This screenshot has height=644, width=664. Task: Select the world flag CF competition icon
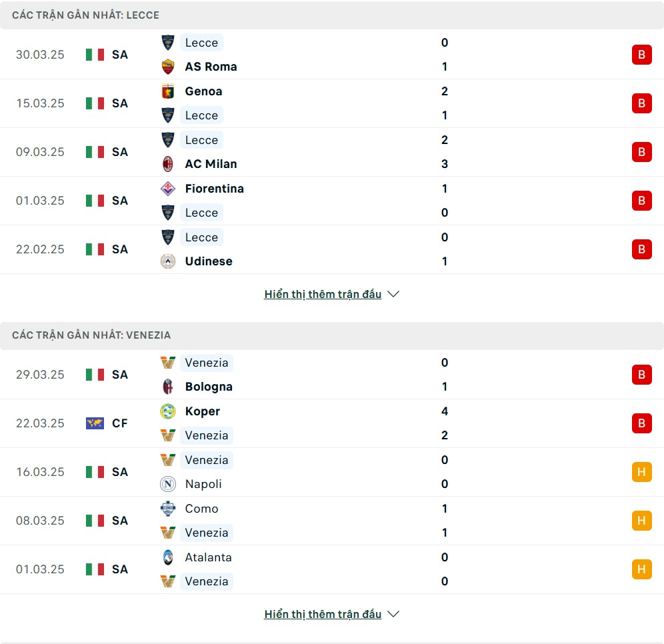[x=95, y=423]
